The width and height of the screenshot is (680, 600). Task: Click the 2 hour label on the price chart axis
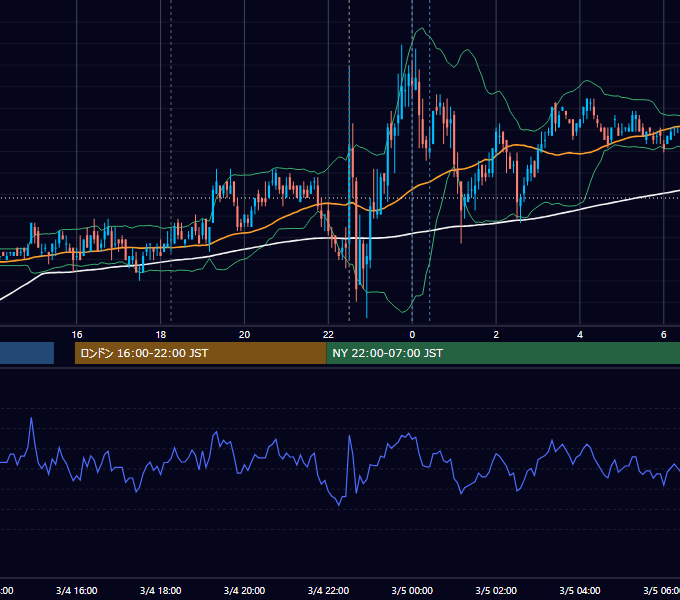[496, 335]
